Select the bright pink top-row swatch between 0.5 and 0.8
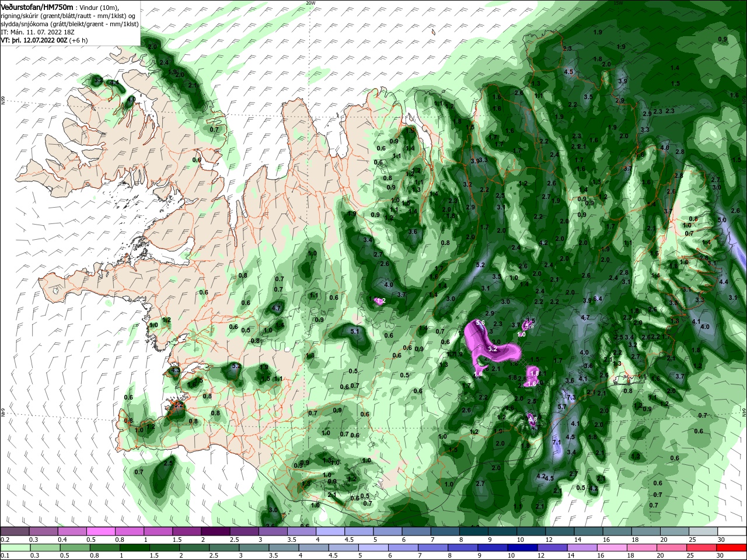This screenshot has height=560, width=747. tap(100, 531)
